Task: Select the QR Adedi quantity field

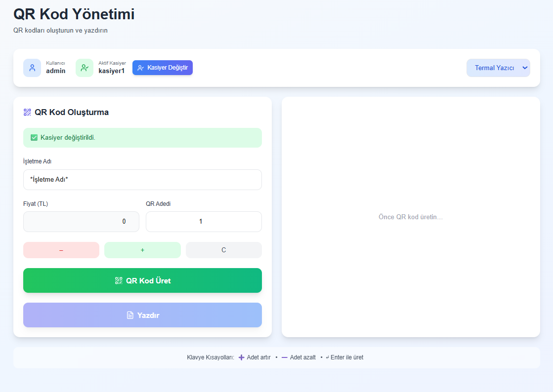Action: pyautogui.click(x=204, y=222)
